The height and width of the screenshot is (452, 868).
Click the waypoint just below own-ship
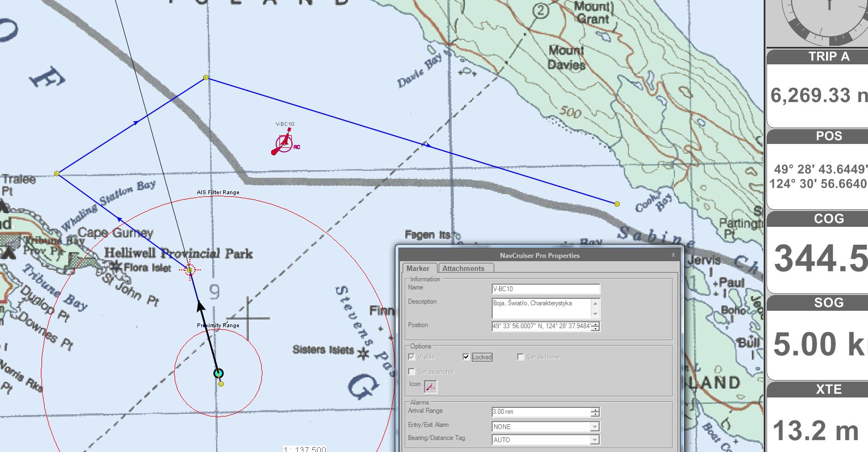click(221, 384)
